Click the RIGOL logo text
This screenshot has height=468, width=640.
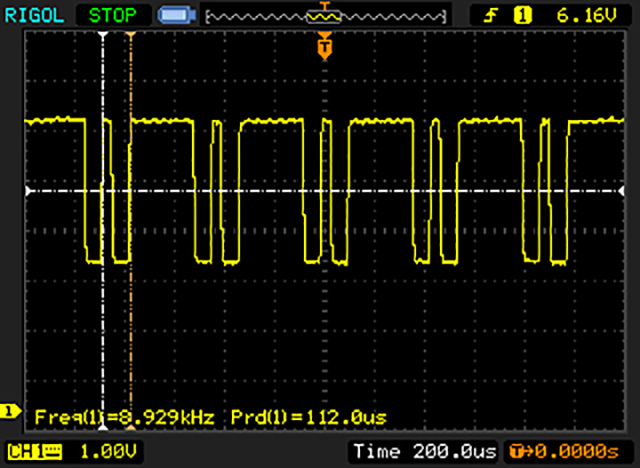click(34, 16)
